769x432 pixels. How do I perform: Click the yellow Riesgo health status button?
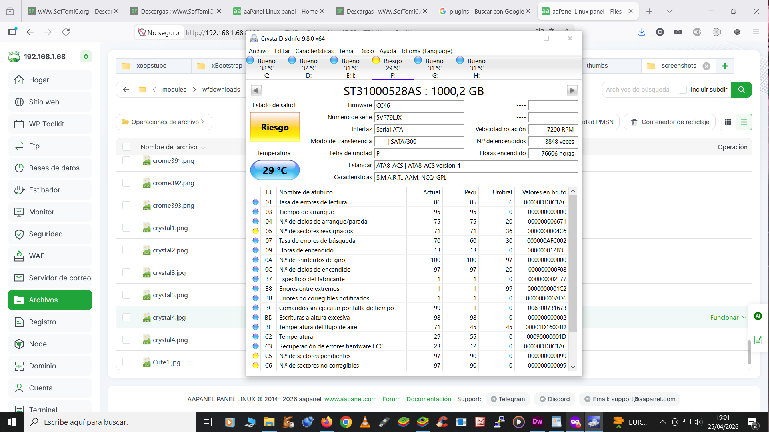tap(275, 128)
